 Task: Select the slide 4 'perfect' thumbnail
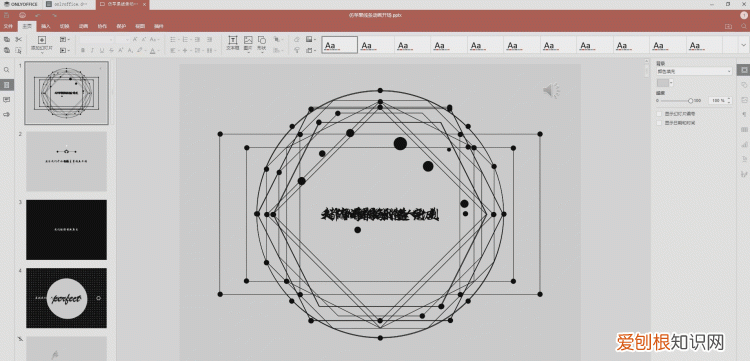(66, 298)
